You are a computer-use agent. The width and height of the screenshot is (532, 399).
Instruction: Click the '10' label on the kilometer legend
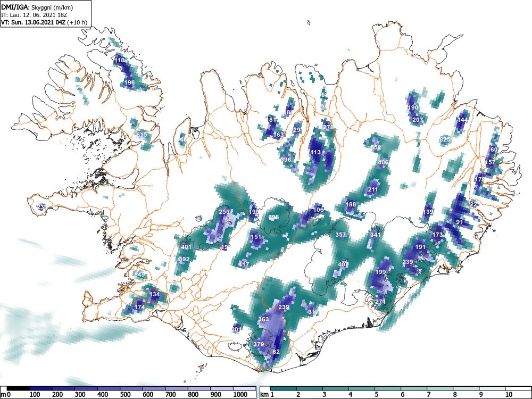(x=508, y=395)
